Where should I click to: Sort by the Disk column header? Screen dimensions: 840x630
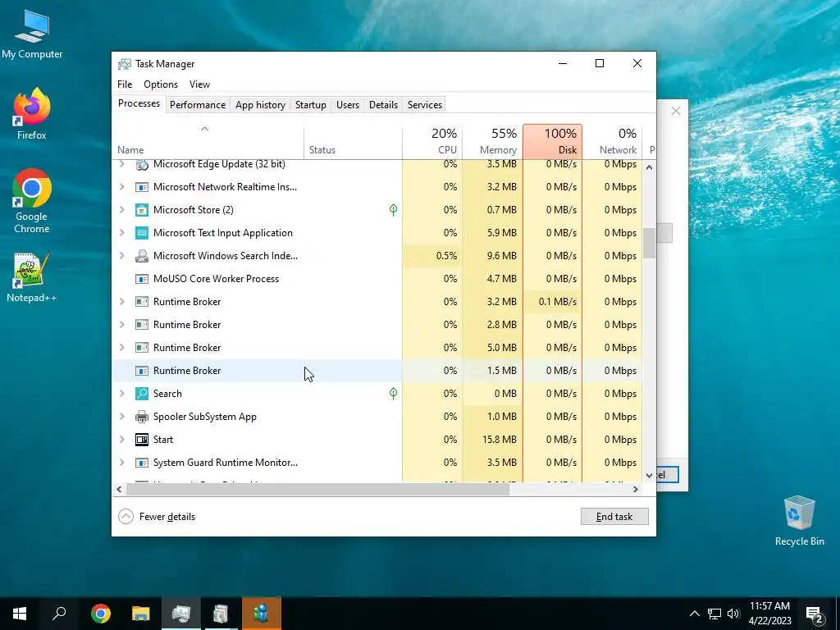[x=552, y=141]
